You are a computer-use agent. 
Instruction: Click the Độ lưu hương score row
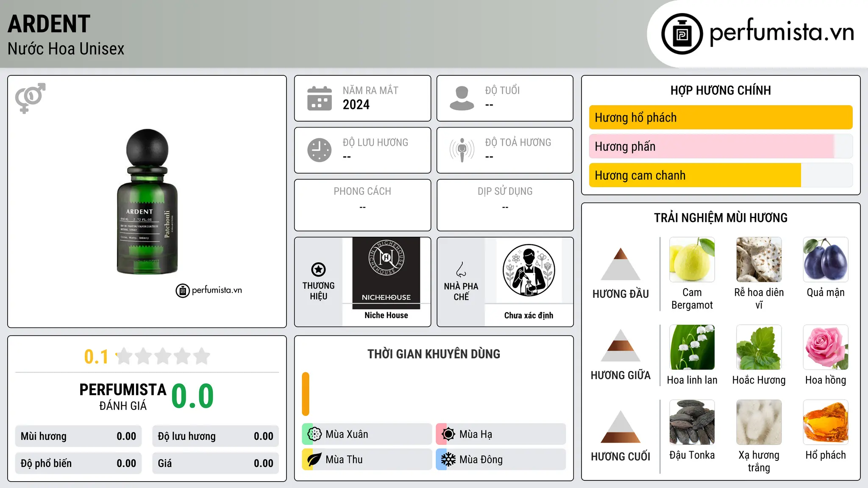pyautogui.click(x=215, y=436)
